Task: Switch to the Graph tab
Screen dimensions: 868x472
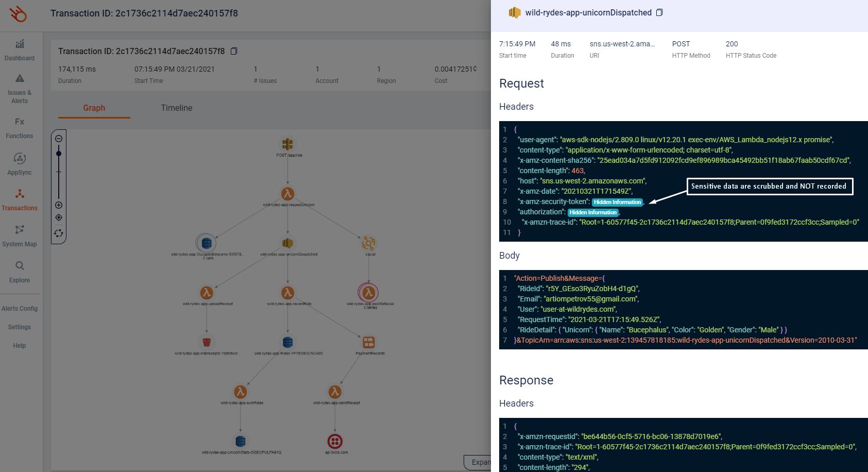Action: [94, 108]
